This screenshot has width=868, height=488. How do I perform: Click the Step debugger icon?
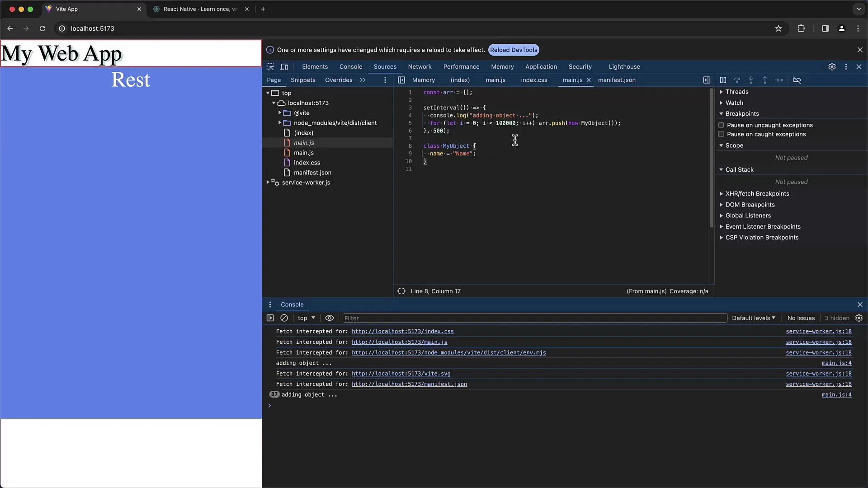point(779,80)
